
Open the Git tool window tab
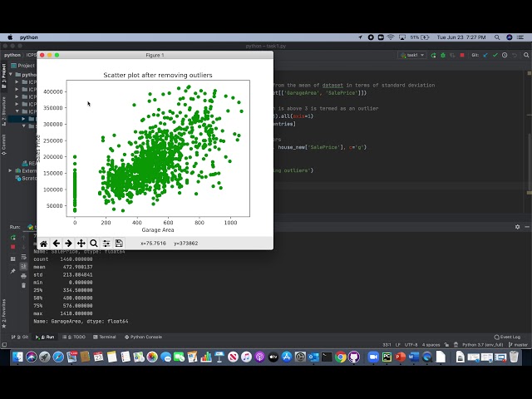(20, 337)
